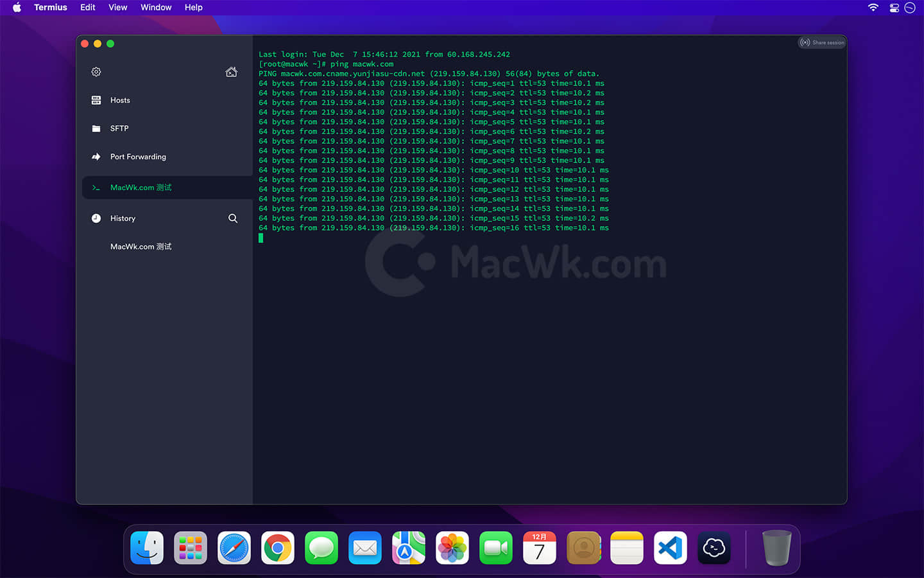Open Maps from the Dock
924x578 pixels.
point(409,548)
